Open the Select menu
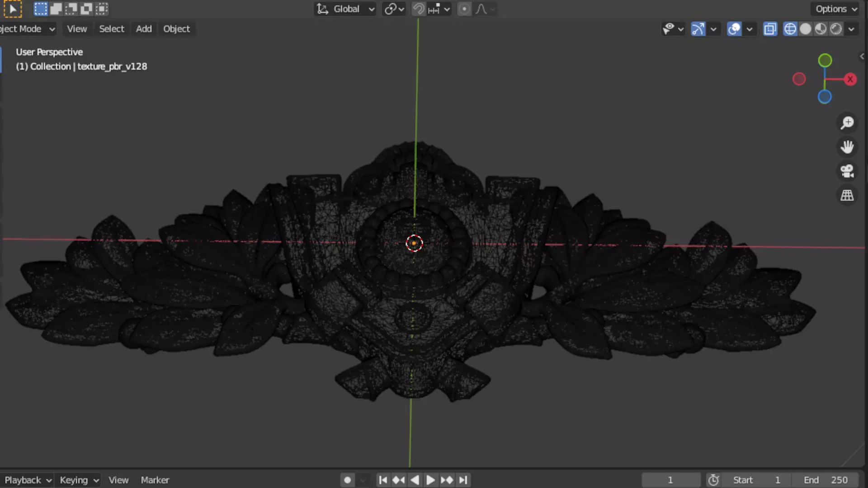868x488 pixels. [111, 29]
